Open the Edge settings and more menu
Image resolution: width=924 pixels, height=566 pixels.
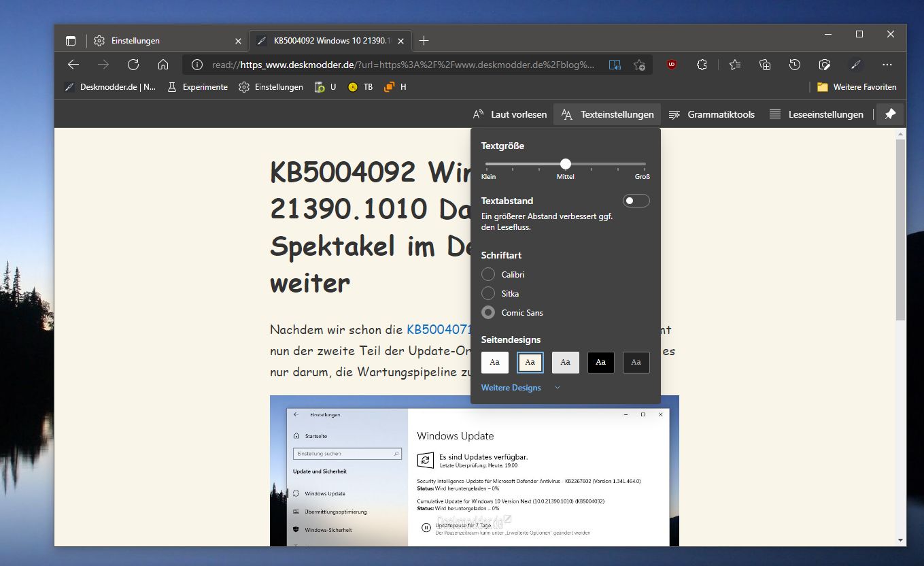point(887,65)
